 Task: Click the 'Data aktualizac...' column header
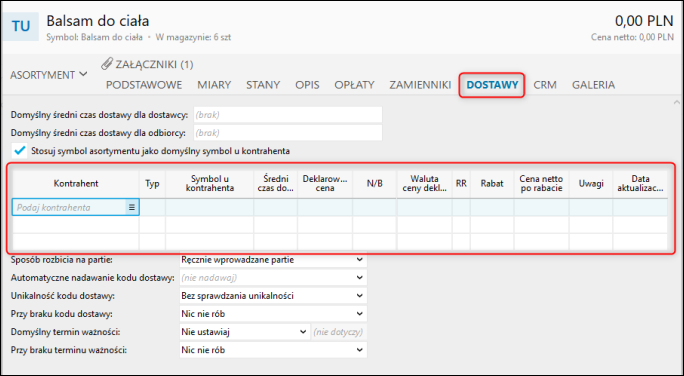[x=640, y=184]
